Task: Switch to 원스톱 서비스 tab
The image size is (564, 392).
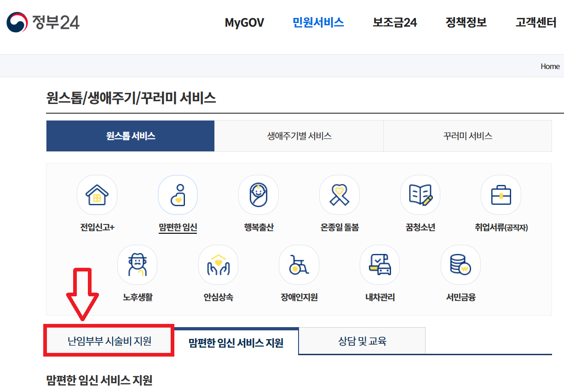Action: (x=131, y=136)
